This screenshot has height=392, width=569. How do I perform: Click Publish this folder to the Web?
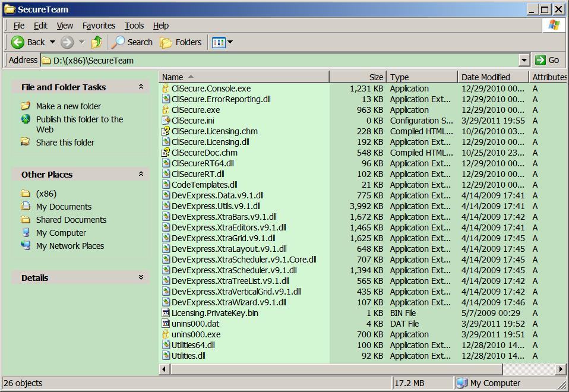[x=80, y=124]
